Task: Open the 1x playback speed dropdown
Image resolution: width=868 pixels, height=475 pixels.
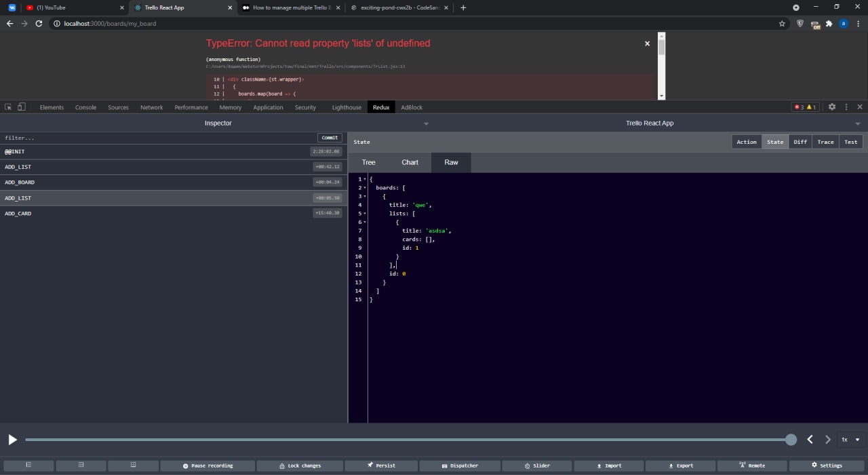Action: 850,440
